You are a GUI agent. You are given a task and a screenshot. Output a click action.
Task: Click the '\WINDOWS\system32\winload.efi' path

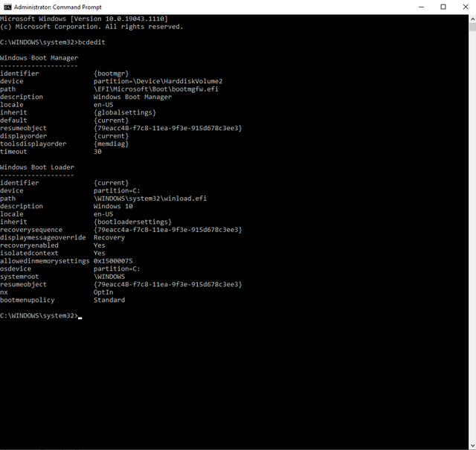click(x=150, y=199)
